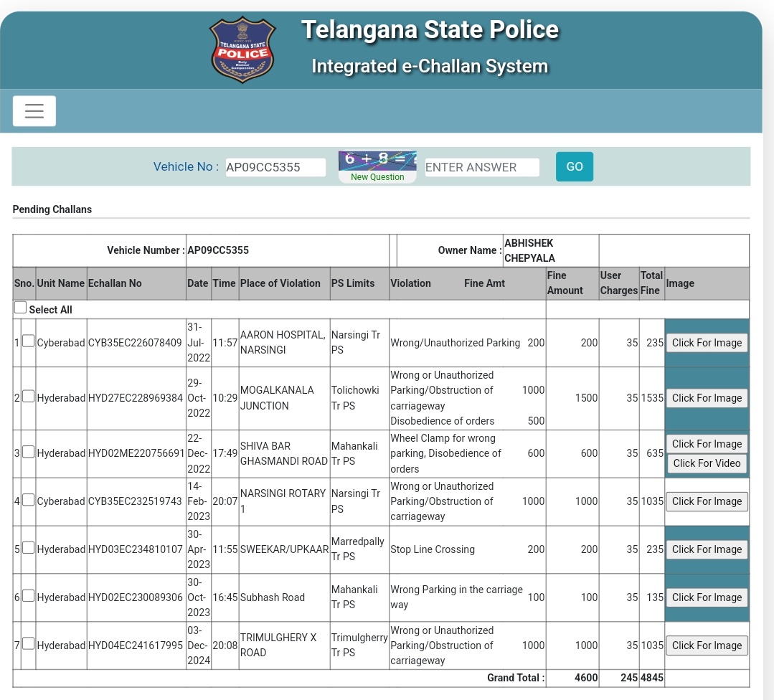The image size is (774, 700).
Task: Select challan HYD03EC234810107 checkbox
Action: click(29, 547)
